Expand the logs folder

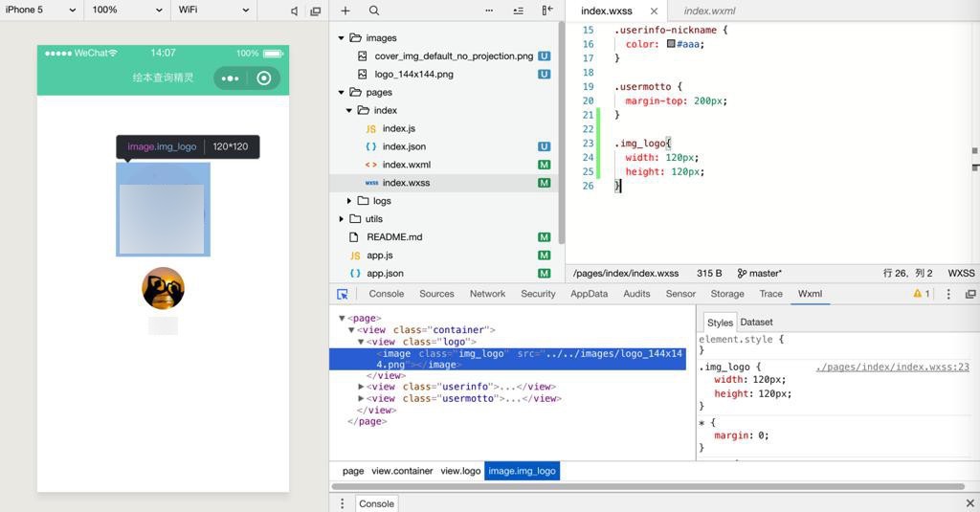349,201
